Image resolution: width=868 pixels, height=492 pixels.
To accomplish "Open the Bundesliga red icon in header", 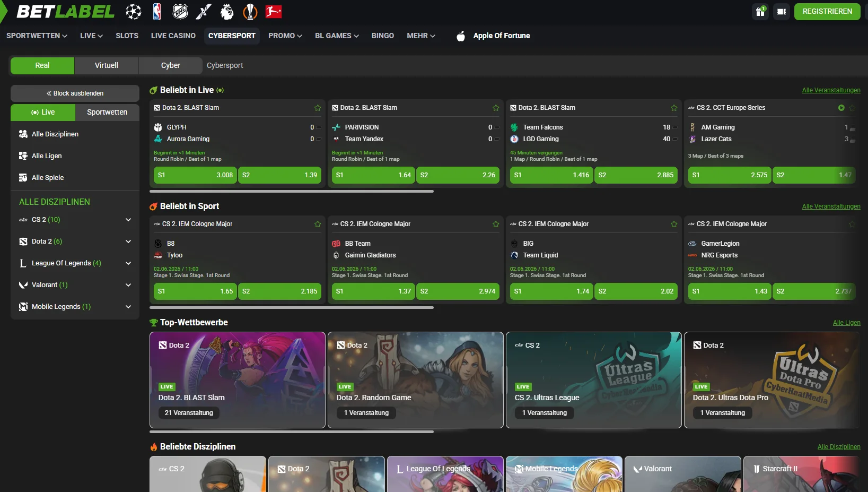I will 274,12.
